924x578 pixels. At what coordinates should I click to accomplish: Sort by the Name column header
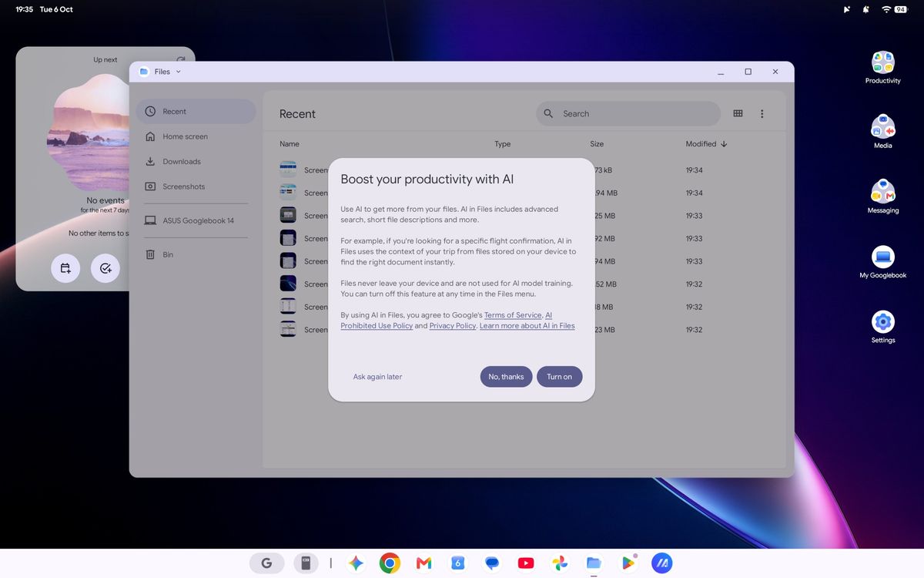(290, 144)
